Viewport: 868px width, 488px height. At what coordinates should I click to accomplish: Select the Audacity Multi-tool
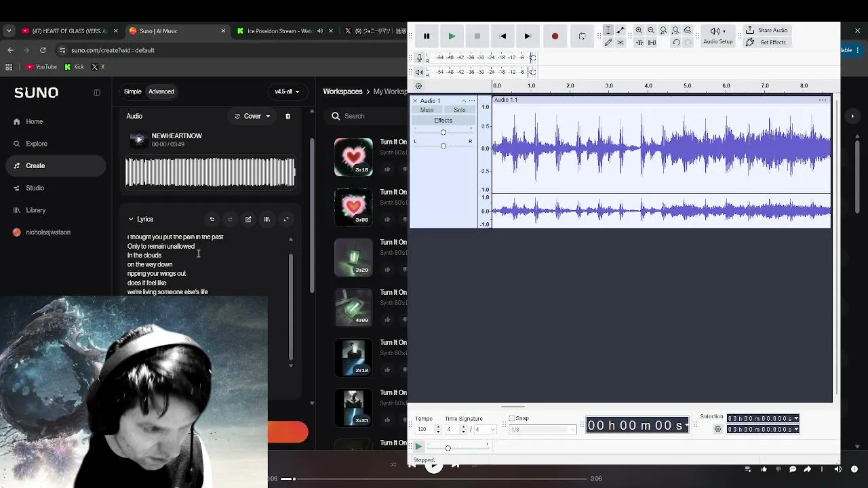pos(620,43)
